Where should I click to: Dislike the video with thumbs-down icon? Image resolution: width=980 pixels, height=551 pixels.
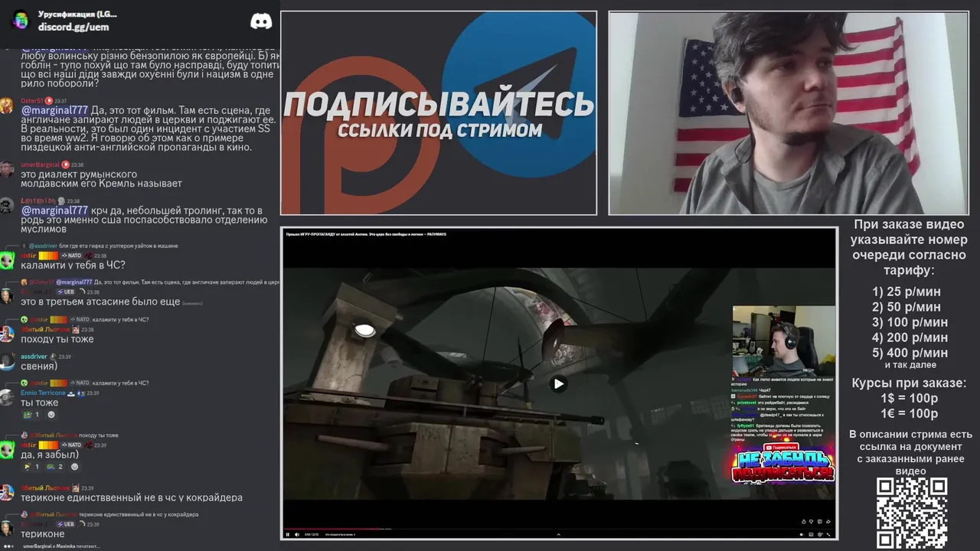click(811, 522)
